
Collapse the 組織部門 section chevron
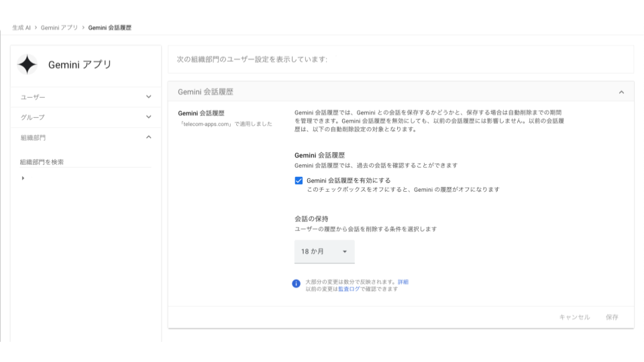pos(148,137)
